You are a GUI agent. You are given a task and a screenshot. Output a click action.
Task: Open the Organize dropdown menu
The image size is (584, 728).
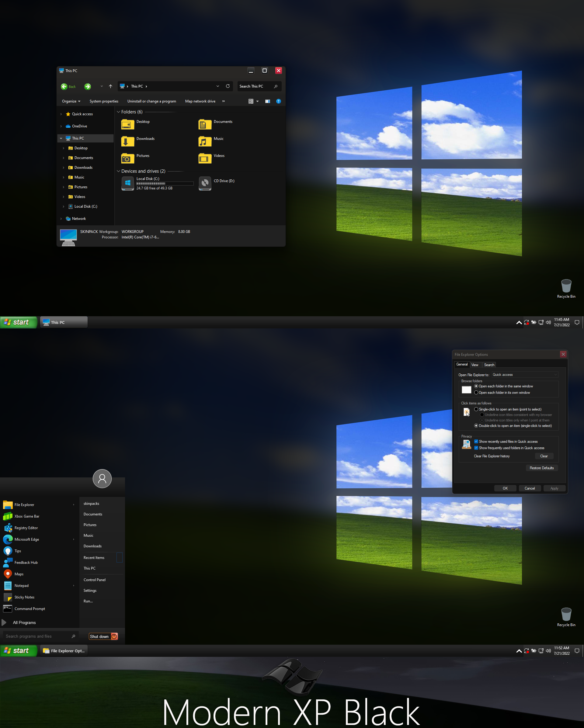[x=71, y=101]
